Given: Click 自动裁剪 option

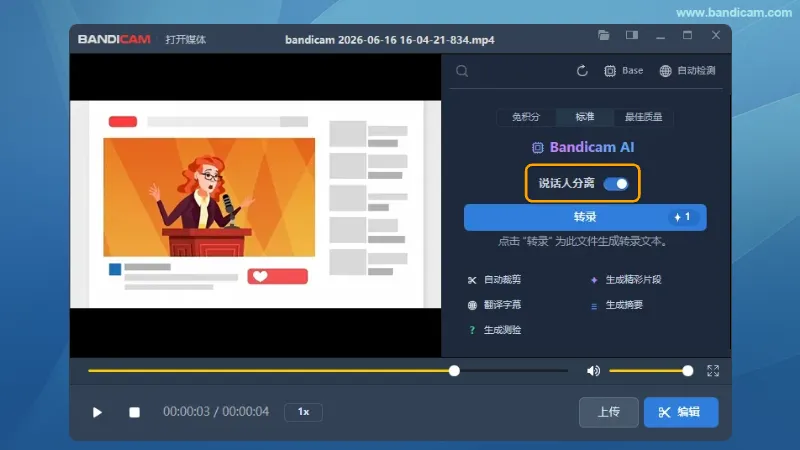Looking at the screenshot, I should coord(494,280).
